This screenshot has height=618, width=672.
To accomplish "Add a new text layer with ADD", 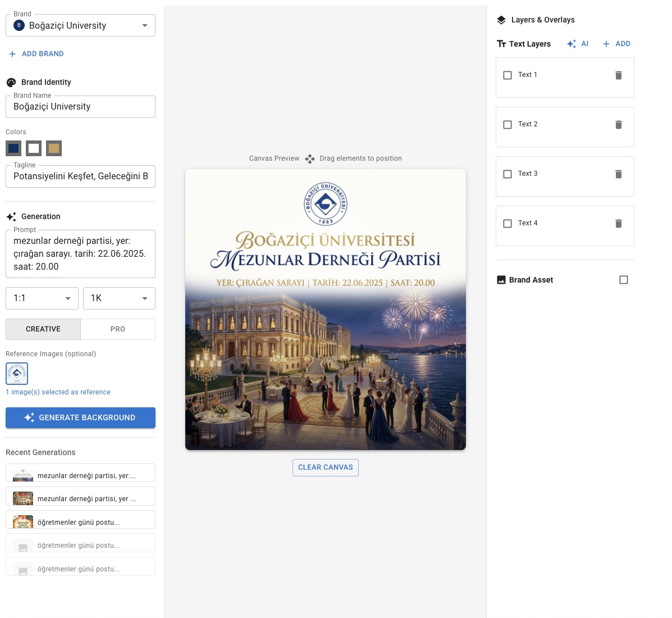I will 616,44.
